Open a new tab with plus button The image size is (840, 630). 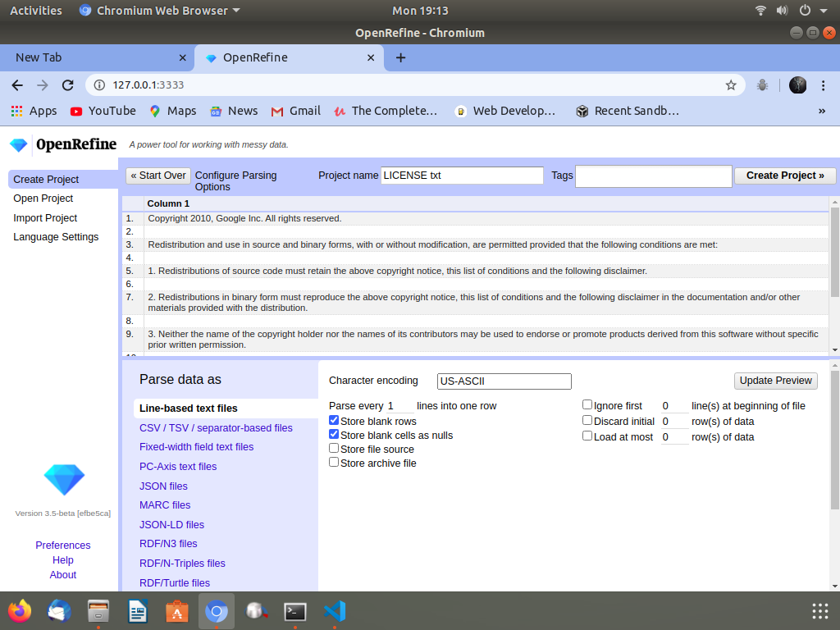(x=400, y=58)
